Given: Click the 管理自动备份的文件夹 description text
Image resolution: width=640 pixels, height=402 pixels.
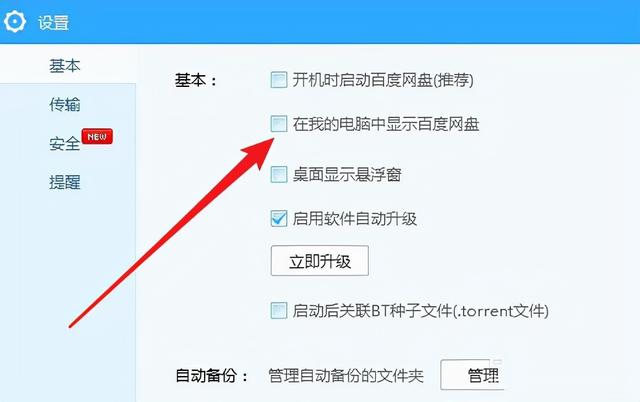Looking at the screenshot, I should (x=346, y=375).
